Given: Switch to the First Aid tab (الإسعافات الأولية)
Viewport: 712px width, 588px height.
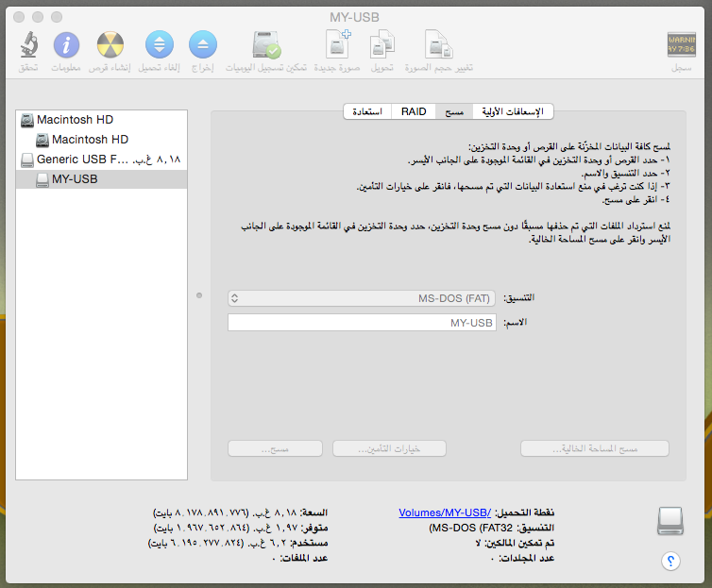Looking at the screenshot, I should (x=513, y=111).
